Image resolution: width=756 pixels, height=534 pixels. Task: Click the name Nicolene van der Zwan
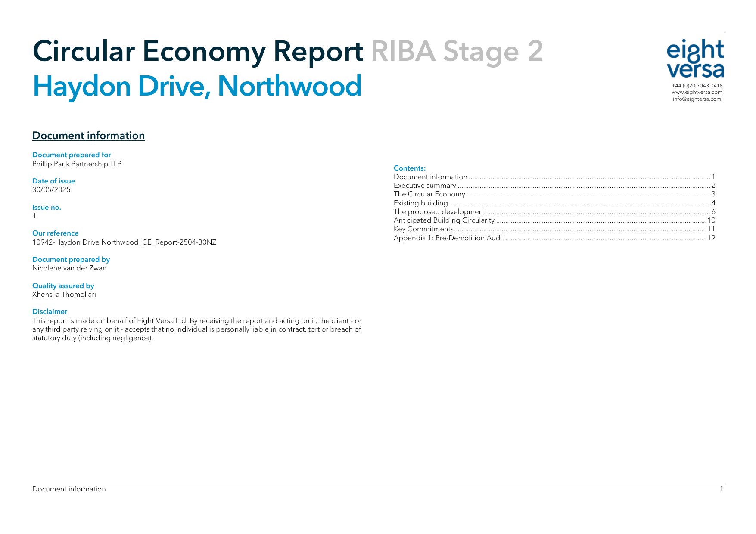pos(69,268)
